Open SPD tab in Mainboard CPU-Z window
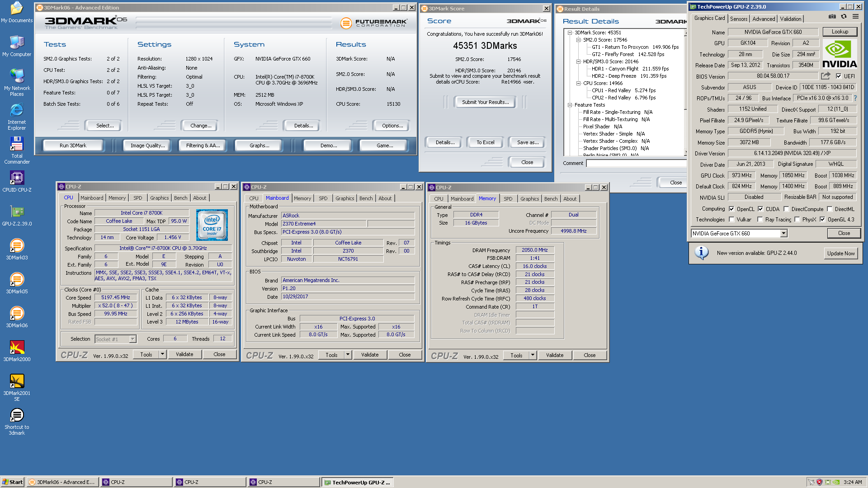The image size is (868, 488). pos(323,198)
